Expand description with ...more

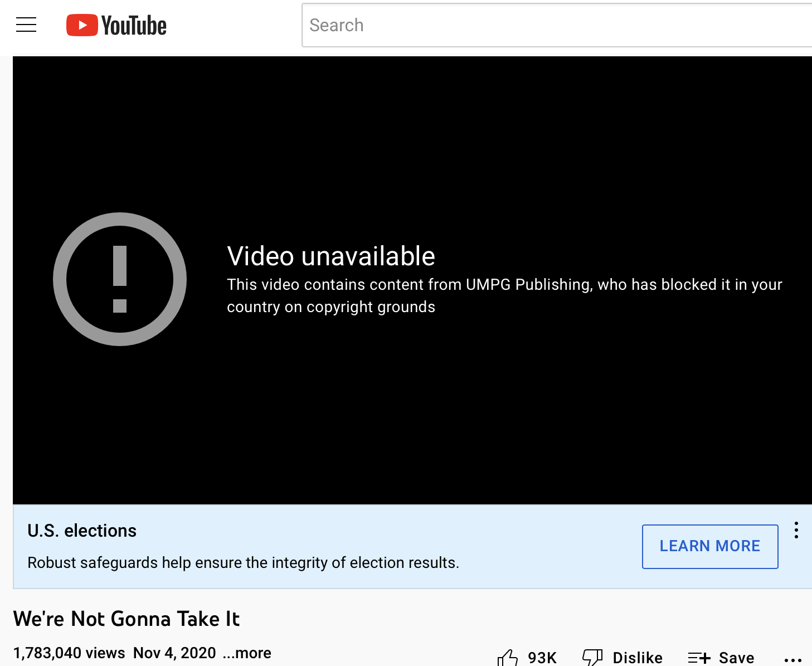click(x=247, y=653)
